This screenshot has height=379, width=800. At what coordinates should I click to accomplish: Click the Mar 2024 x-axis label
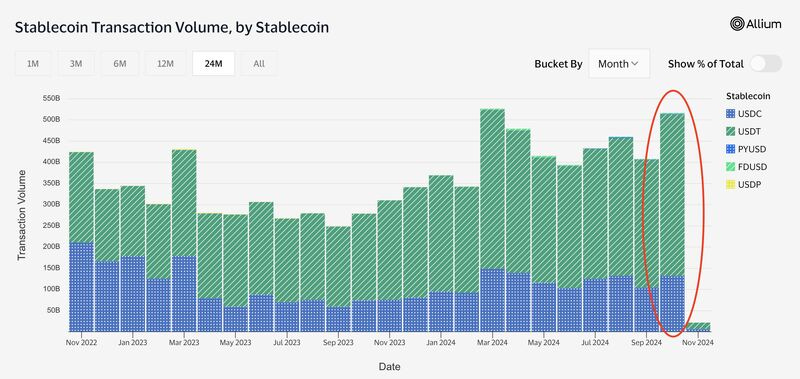[x=492, y=343]
